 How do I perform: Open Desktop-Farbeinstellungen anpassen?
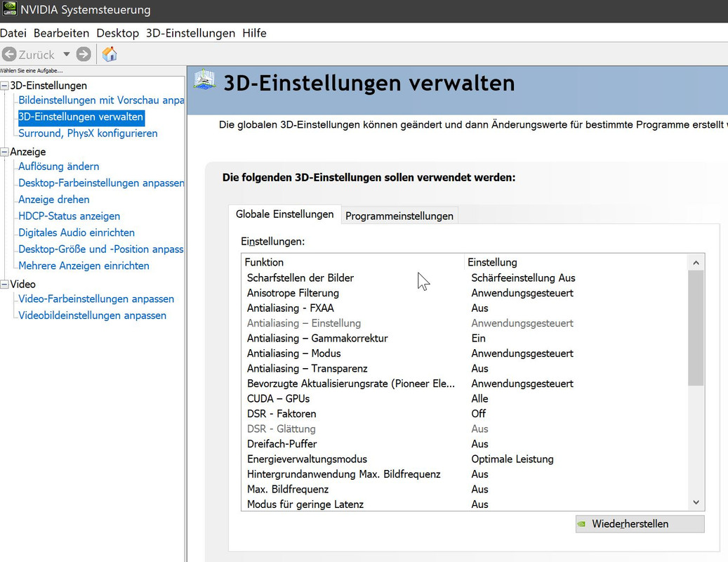tap(101, 183)
